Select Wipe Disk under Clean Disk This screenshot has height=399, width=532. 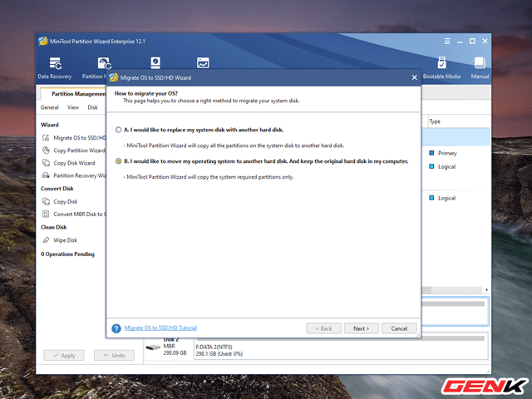[x=60, y=240]
